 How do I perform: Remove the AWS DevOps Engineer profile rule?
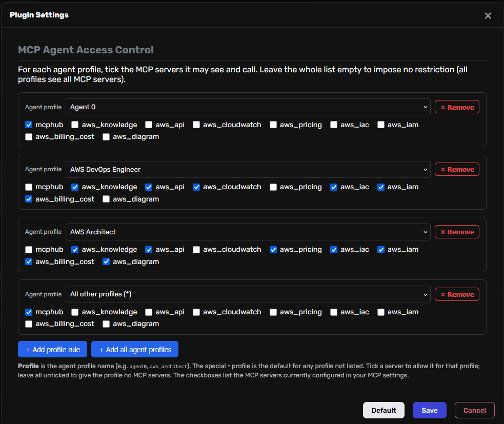(x=457, y=169)
